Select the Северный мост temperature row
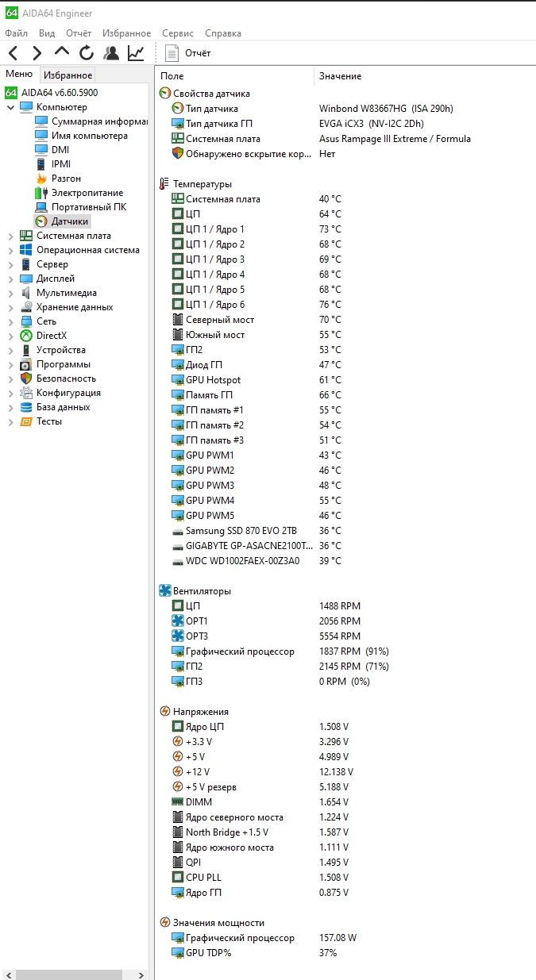536x980 pixels. (x=345, y=320)
